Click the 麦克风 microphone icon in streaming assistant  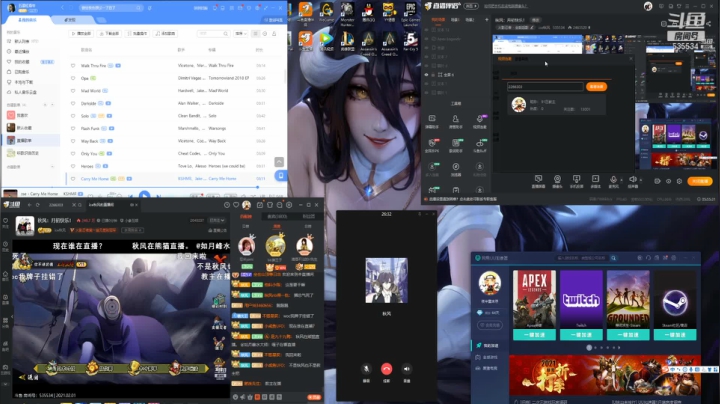(x=613, y=181)
